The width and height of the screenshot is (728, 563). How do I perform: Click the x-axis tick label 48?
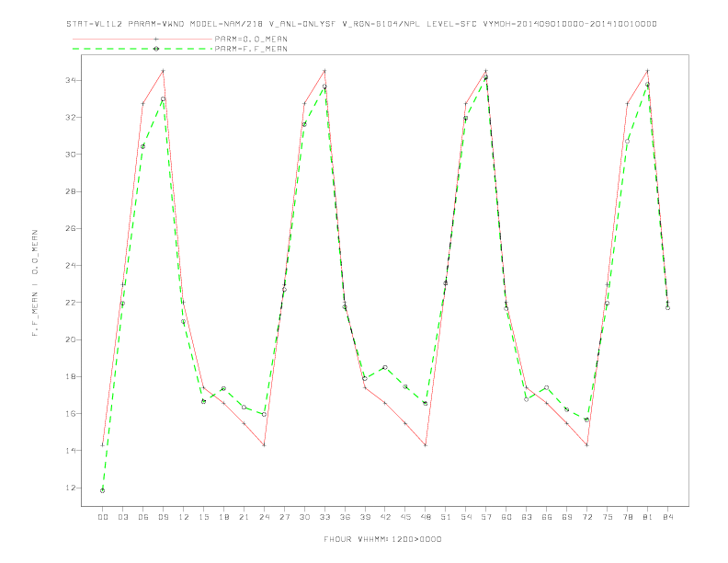(426, 517)
